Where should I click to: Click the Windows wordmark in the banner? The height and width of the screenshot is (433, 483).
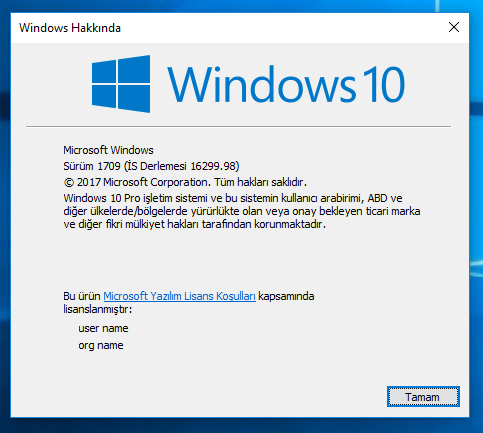(261, 84)
